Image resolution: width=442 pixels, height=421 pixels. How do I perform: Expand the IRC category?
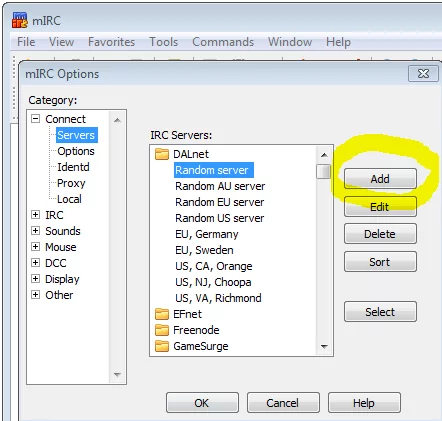pyautogui.click(x=35, y=215)
